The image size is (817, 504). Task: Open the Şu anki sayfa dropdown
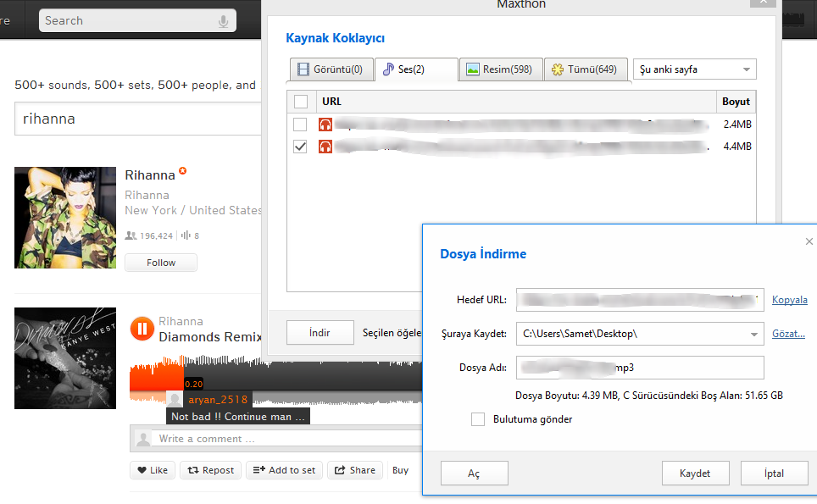pos(695,69)
